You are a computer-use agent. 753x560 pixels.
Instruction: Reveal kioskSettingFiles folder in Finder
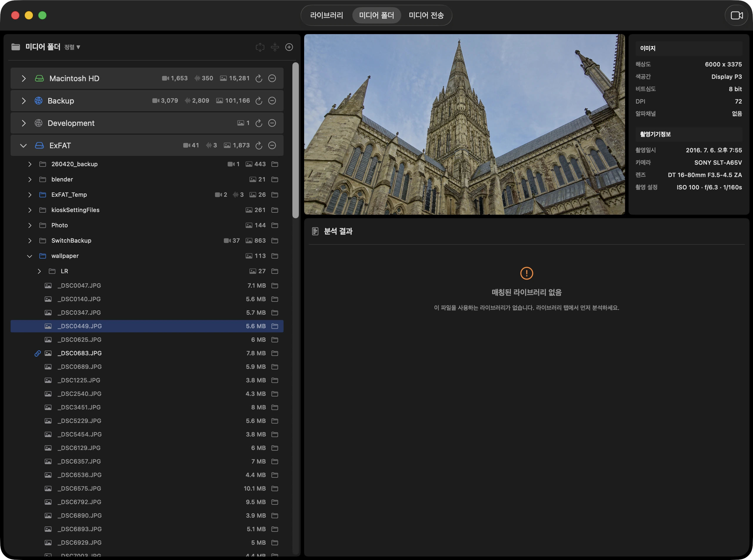275,210
